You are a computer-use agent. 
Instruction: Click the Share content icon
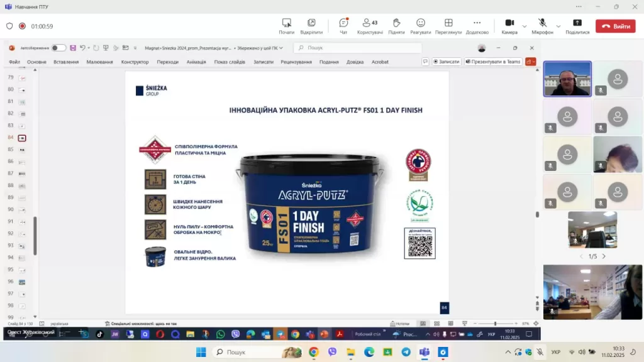click(x=577, y=26)
